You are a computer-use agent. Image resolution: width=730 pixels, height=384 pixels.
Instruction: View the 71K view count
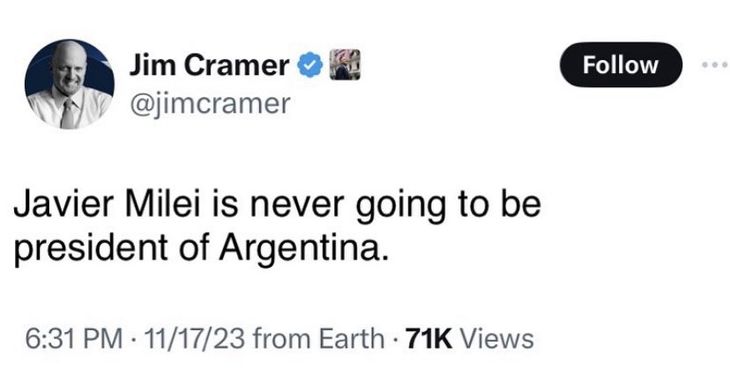[429, 338]
